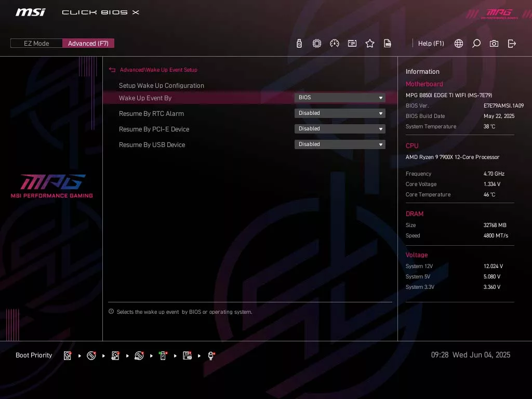Viewport: 532px width, 399px height.
Task: Select the USB hard disk boot device icon
Action: tap(115, 355)
